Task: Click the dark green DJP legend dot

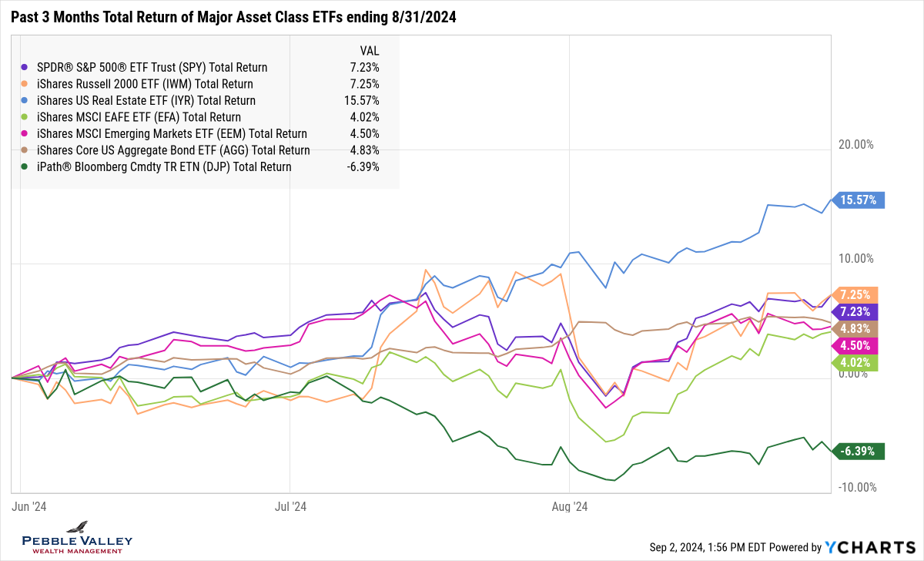Action: click(27, 167)
